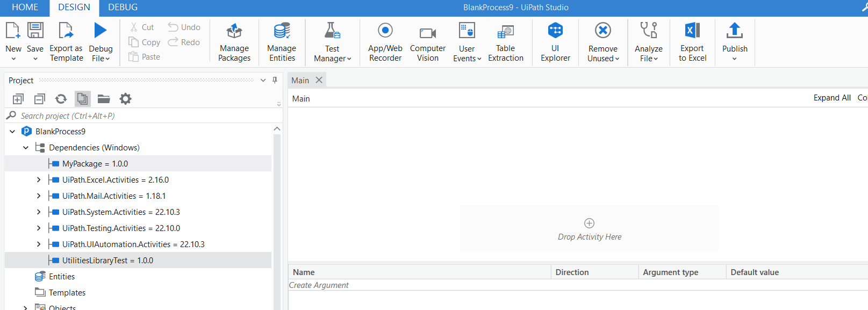Select UtilitiesLibraryTest = 1.0.0 dependency
This screenshot has width=868, height=310.
[138, 260]
